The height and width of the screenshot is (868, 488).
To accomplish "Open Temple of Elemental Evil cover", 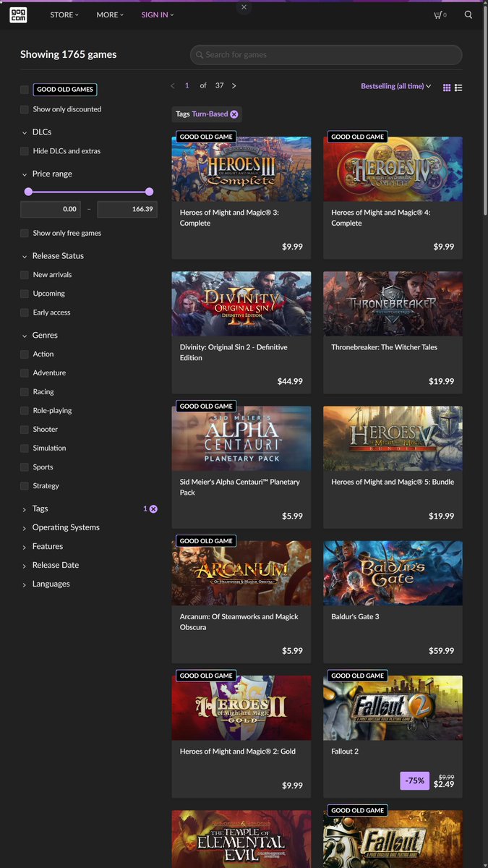I will click(241, 839).
